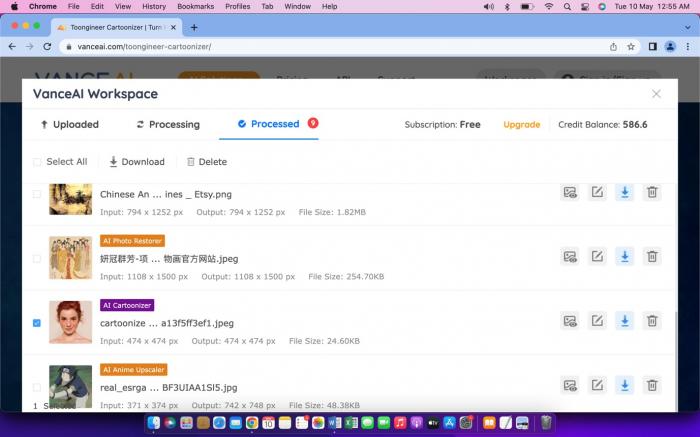Preview the real_esrga ... BF3UIAA1SI5.jpg image
Viewport: 700px width, 437px height.
570,385
